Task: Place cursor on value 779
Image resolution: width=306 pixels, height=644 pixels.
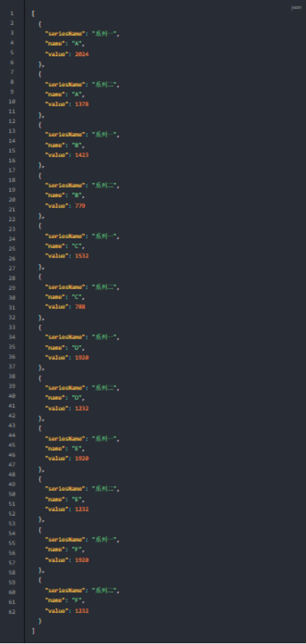Action: (80, 205)
